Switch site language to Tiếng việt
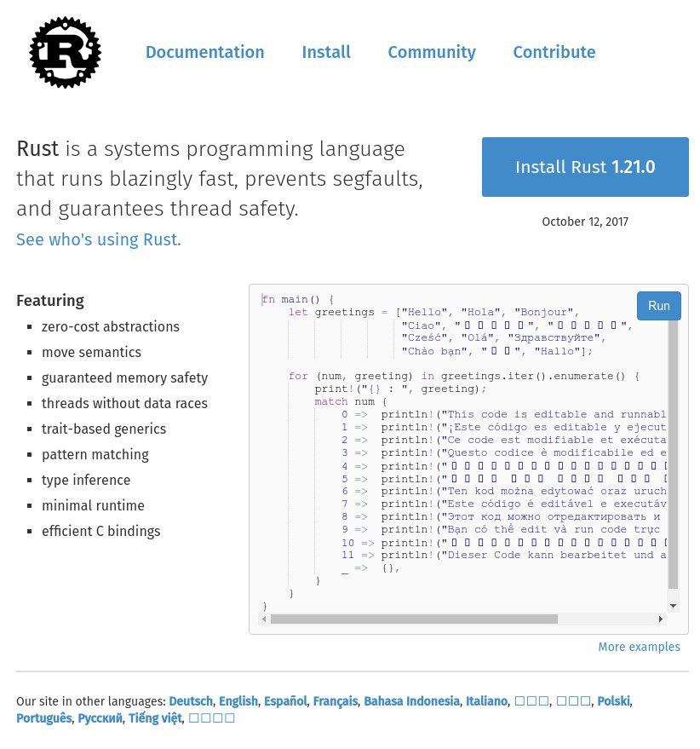Image resolution: width=700 pixels, height=749 pixels. point(155,718)
